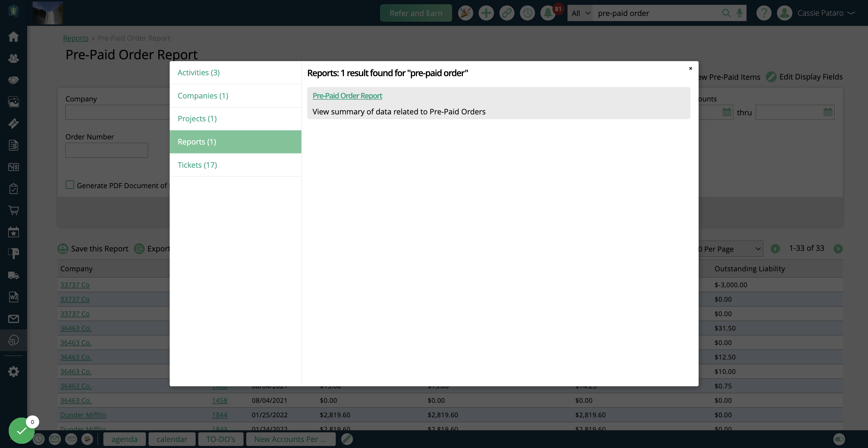Click the party popper celebration icon

pyautogui.click(x=465, y=13)
